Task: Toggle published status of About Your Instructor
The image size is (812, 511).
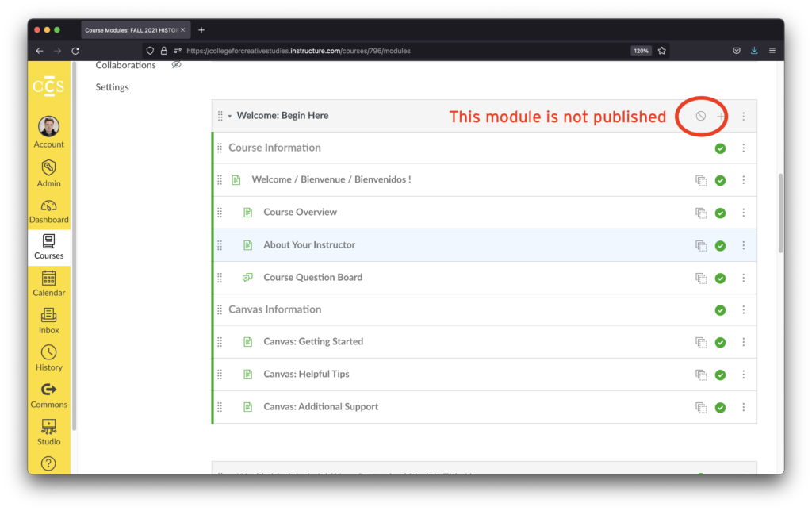Action: 720,245
